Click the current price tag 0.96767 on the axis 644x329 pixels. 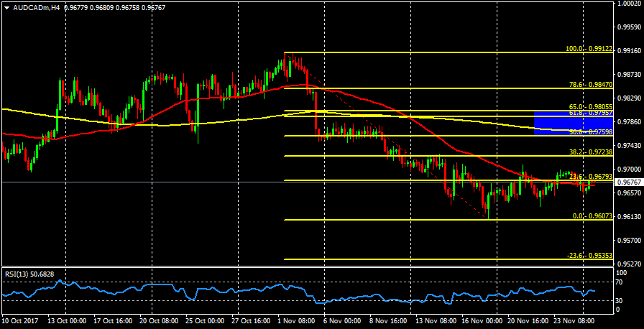[629, 182]
